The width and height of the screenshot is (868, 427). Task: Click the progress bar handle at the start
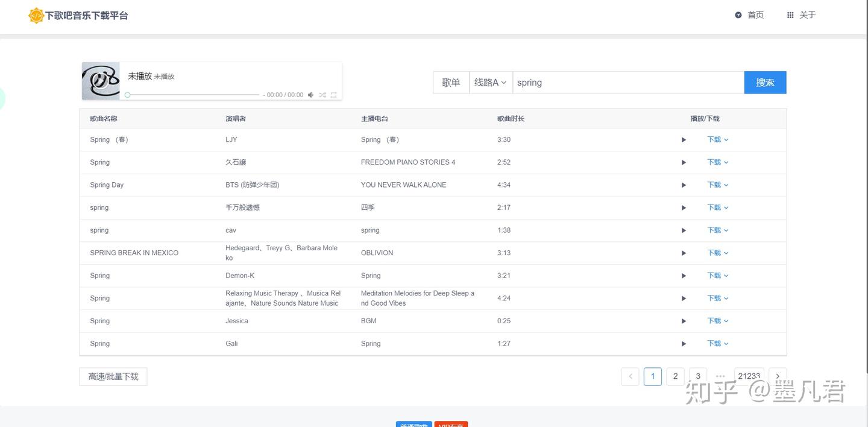[x=127, y=95]
